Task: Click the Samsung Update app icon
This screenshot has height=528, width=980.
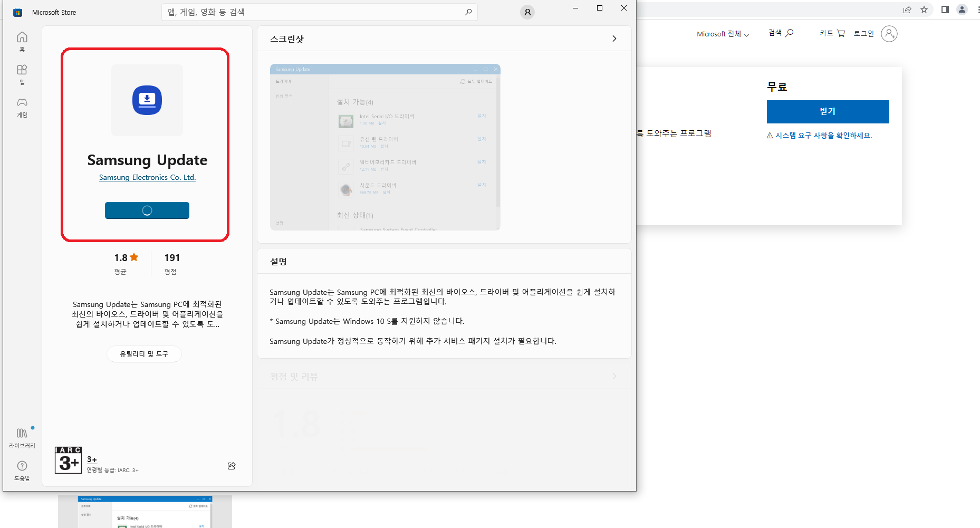Action: point(147,100)
